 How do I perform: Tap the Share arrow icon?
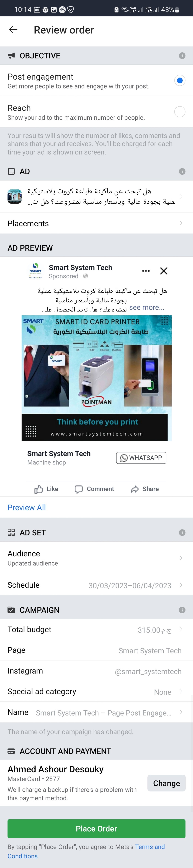[x=135, y=489]
